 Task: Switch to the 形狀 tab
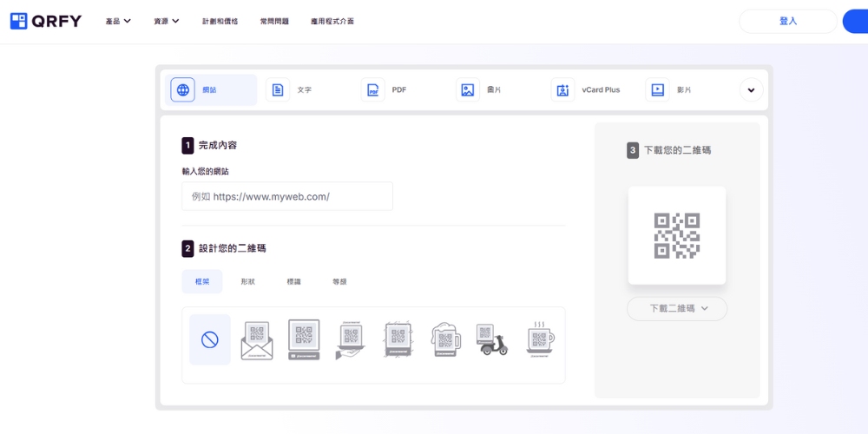(248, 281)
